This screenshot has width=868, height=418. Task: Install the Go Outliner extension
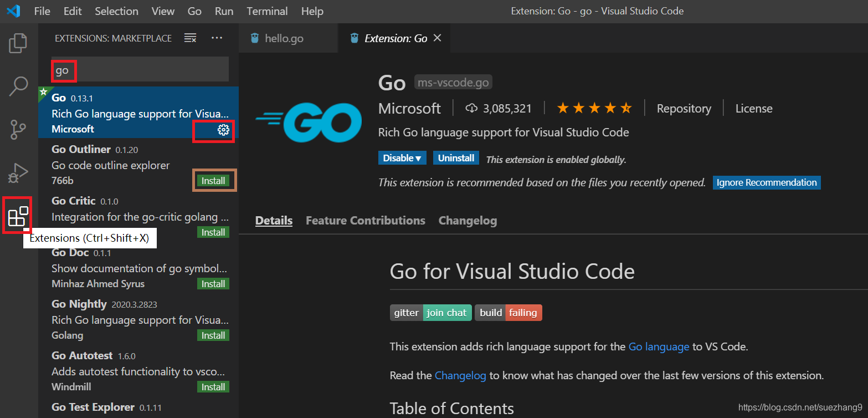click(x=213, y=181)
